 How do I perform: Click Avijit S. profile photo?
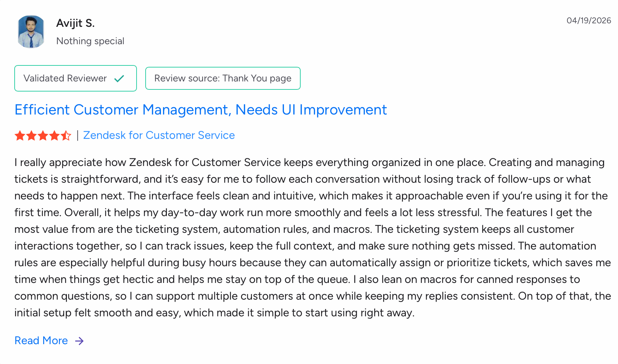[31, 32]
